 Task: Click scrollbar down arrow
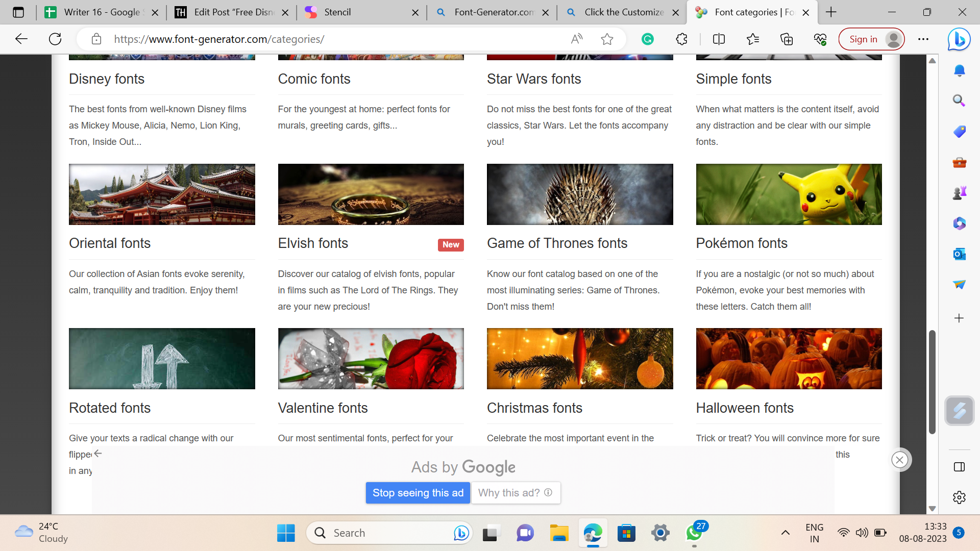click(932, 509)
